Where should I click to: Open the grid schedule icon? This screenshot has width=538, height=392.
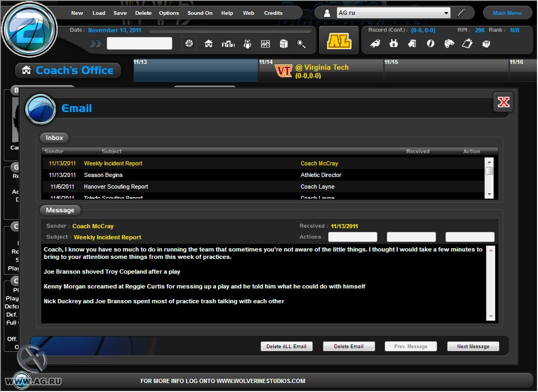point(265,43)
